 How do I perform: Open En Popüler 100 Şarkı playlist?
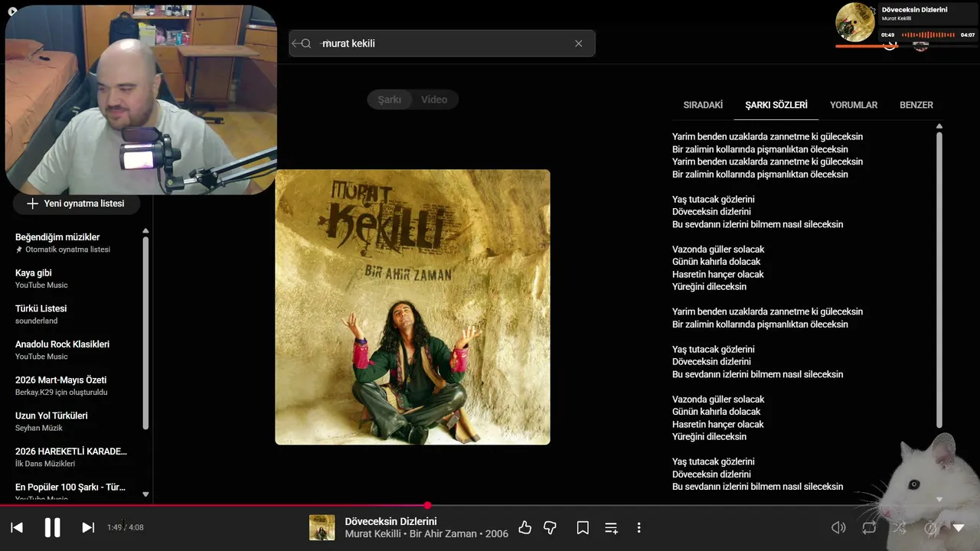(x=73, y=492)
